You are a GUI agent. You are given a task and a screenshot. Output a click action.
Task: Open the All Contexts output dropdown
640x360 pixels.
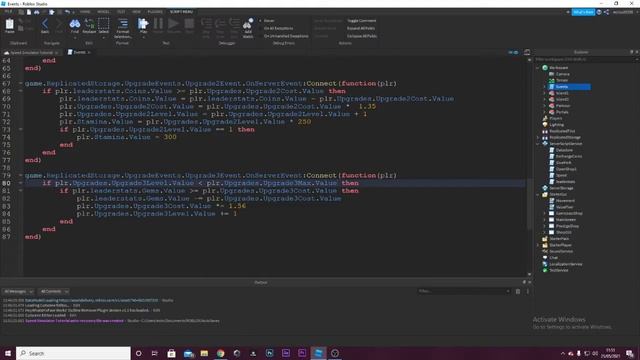point(54,291)
